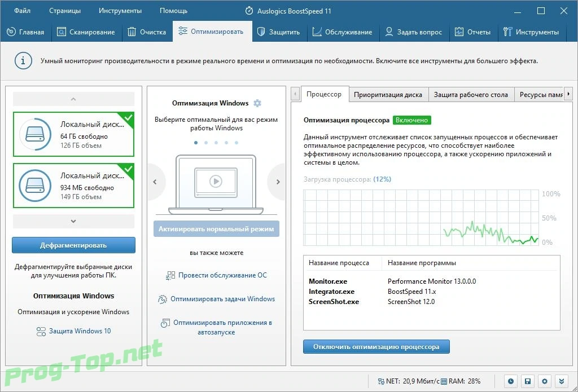Image resolution: width=578 pixels, height=392 pixels.
Task: Select the fifth mode carousel dot
Action: [x=237, y=143]
